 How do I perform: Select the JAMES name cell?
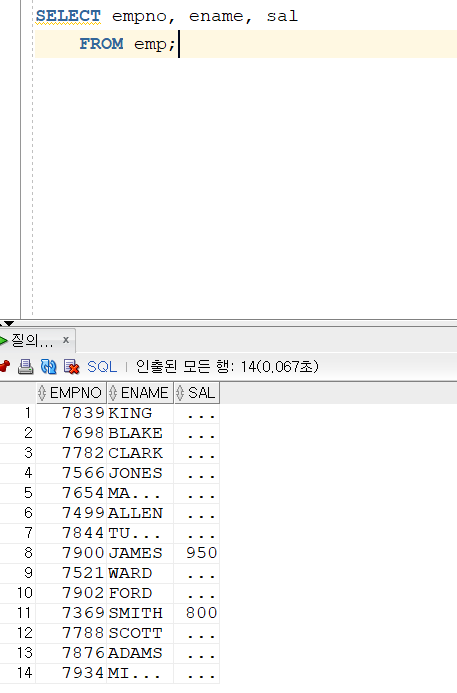[x=140, y=553]
